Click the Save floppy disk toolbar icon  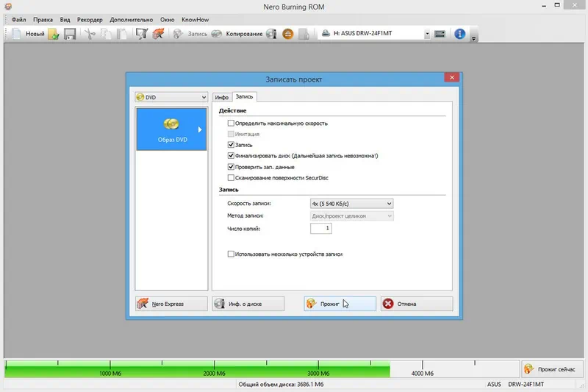pos(70,34)
